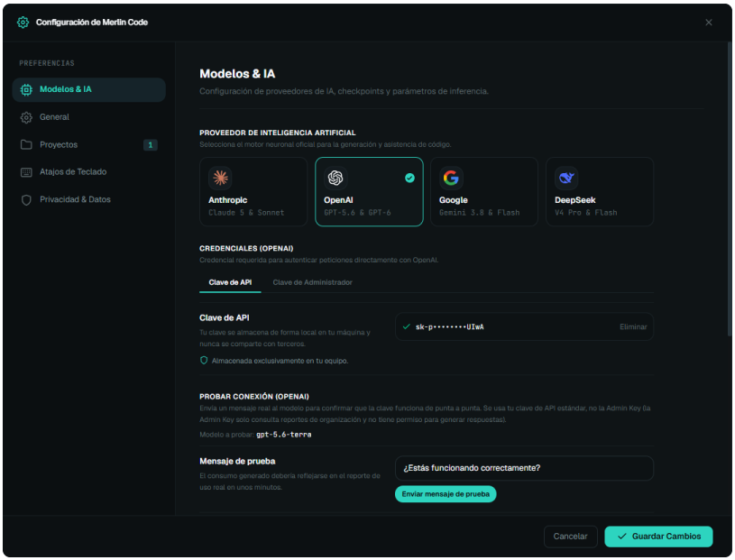Open Atajos de Teclado settings
The height and width of the screenshot is (560, 735).
click(x=89, y=172)
